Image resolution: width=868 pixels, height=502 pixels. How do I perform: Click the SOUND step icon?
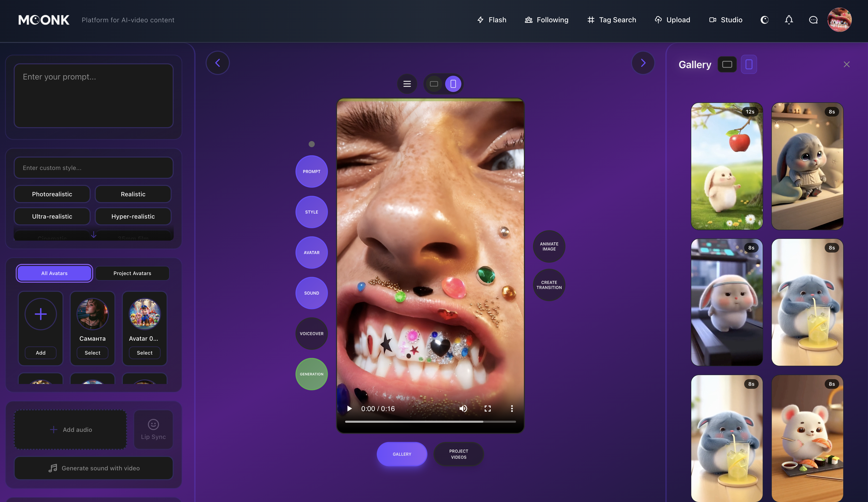[x=311, y=293]
